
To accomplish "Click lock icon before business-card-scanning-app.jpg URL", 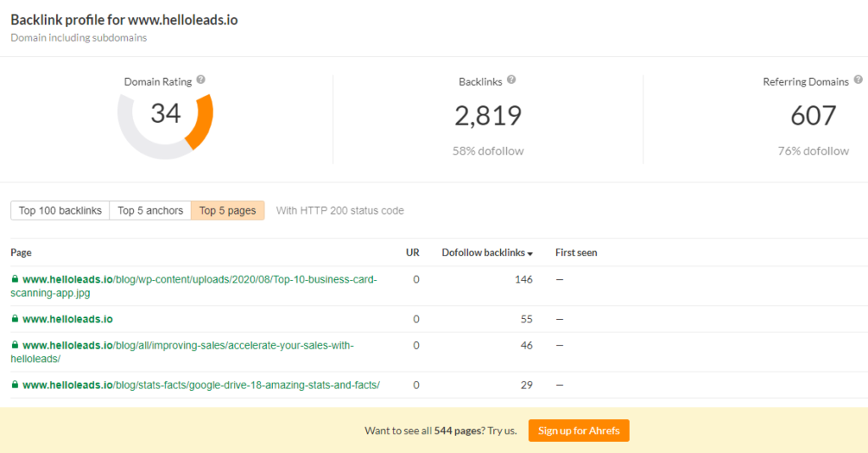I will 14,279.
